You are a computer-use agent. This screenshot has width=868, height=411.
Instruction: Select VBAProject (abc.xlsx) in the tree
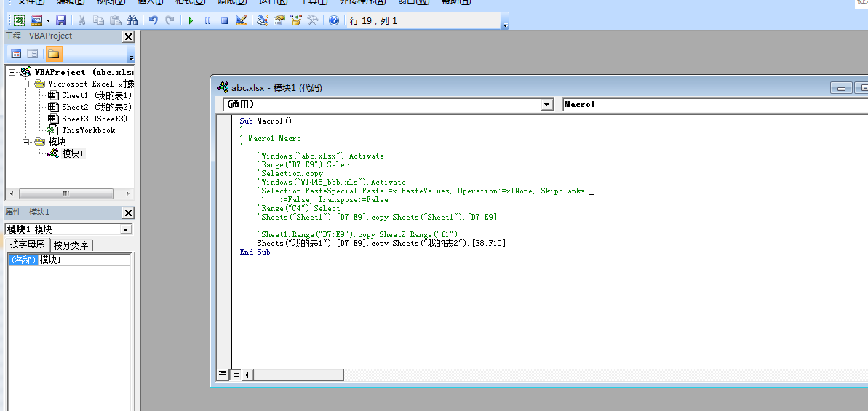tap(84, 72)
